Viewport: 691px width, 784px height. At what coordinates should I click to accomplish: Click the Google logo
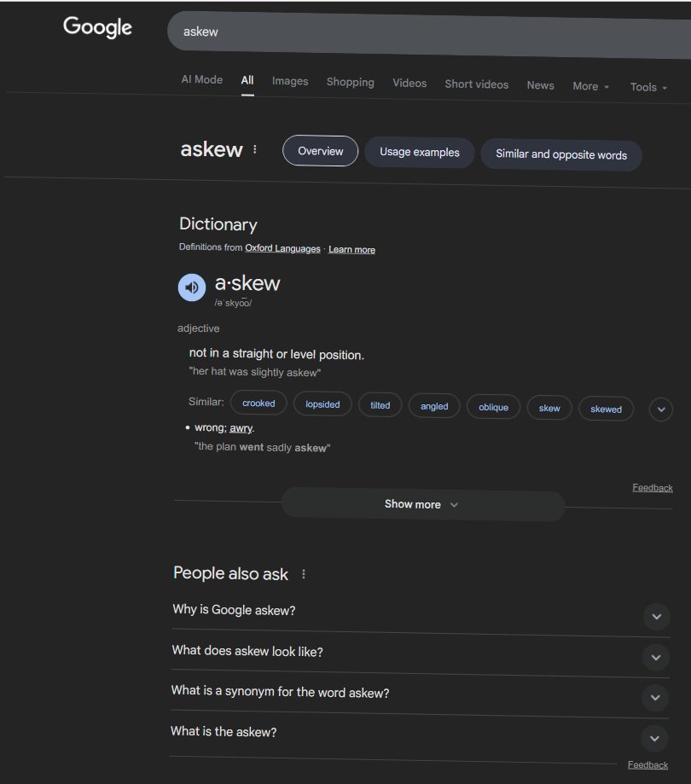tap(96, 27)
